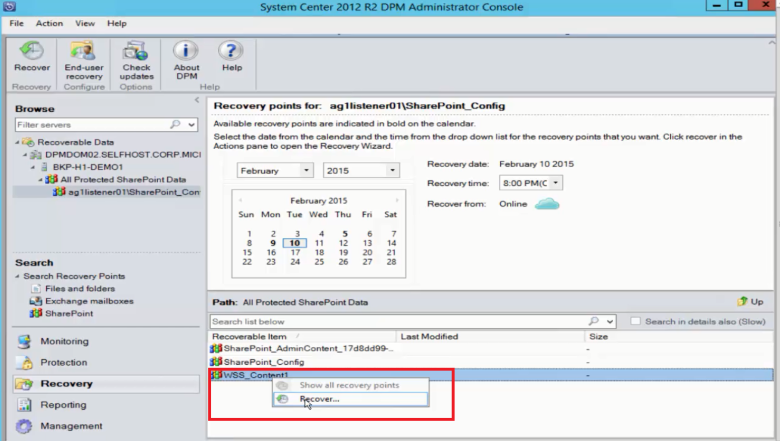780x441 pixels.
Task: Collapse the BKP-H1-DEMO1 node
Action: (32, 167)
